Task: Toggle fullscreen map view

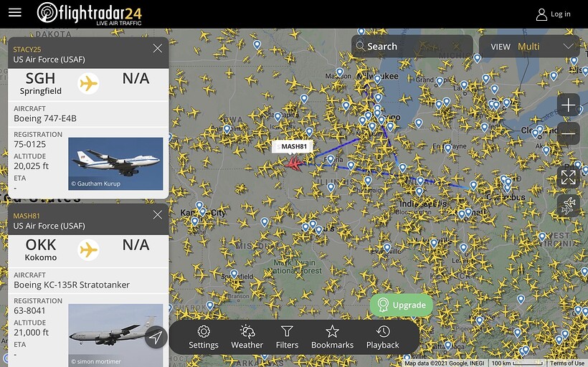Action: (569, 177)
